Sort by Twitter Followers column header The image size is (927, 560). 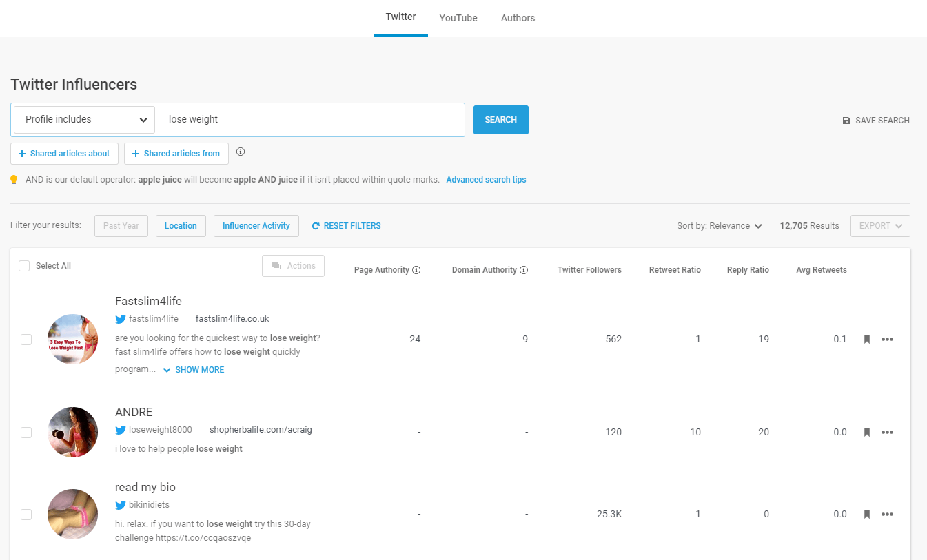pos(589,270)
